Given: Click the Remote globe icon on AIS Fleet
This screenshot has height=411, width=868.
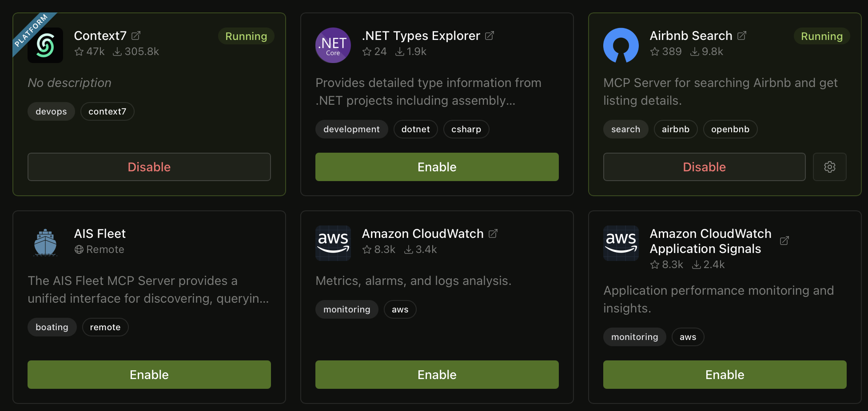Looking at the screenshot, I should (x=79, y=249).
